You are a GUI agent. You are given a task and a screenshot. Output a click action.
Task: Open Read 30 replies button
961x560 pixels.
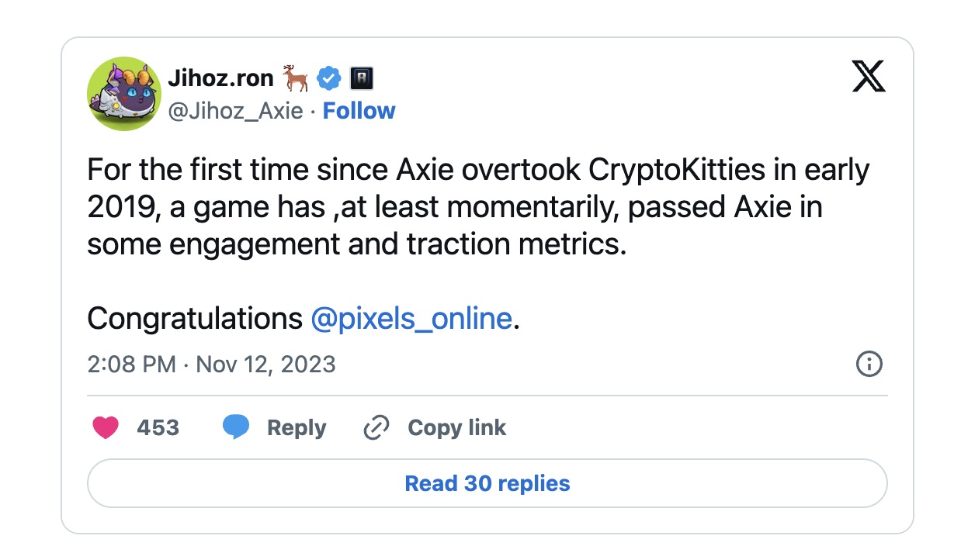pyautogui.click(x=487, y=484)
